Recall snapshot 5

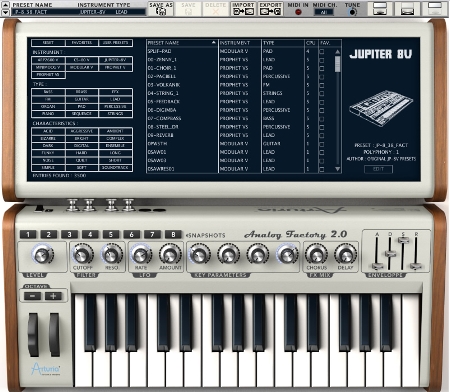coord(111,234)
